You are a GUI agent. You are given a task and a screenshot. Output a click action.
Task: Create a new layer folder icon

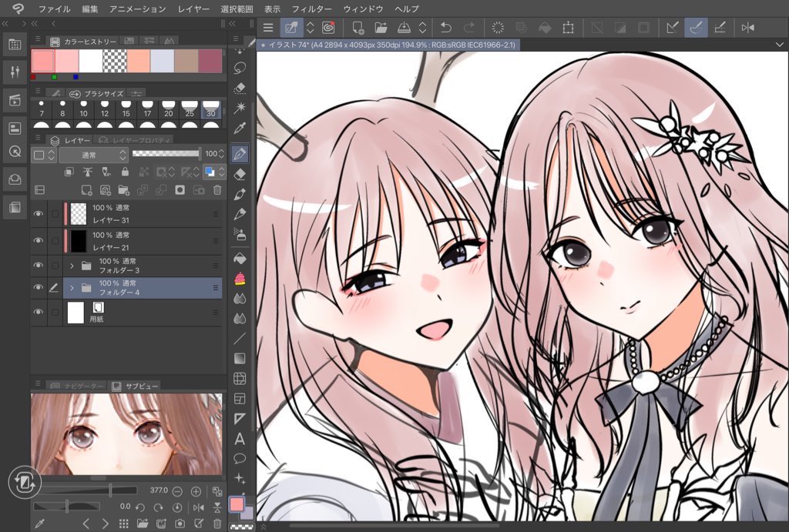click(123, 190)
